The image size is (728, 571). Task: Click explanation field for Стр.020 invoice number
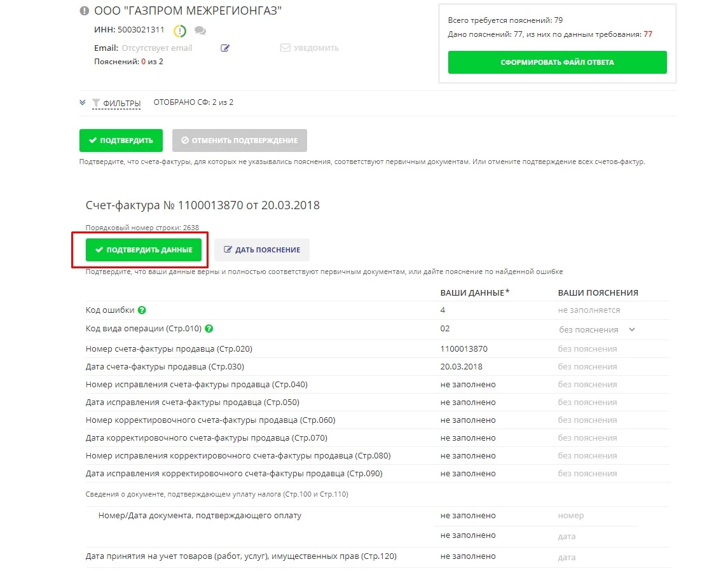(x=587, y=348)
